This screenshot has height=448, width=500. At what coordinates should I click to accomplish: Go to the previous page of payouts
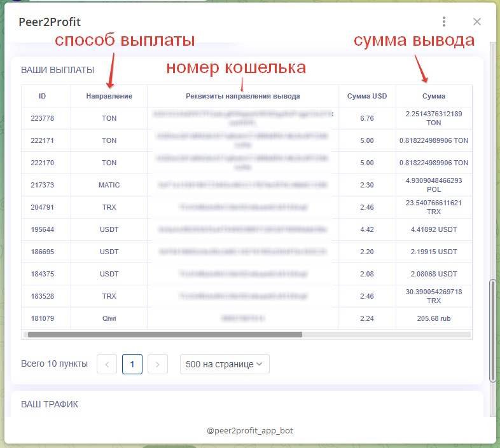coord(107,364)
